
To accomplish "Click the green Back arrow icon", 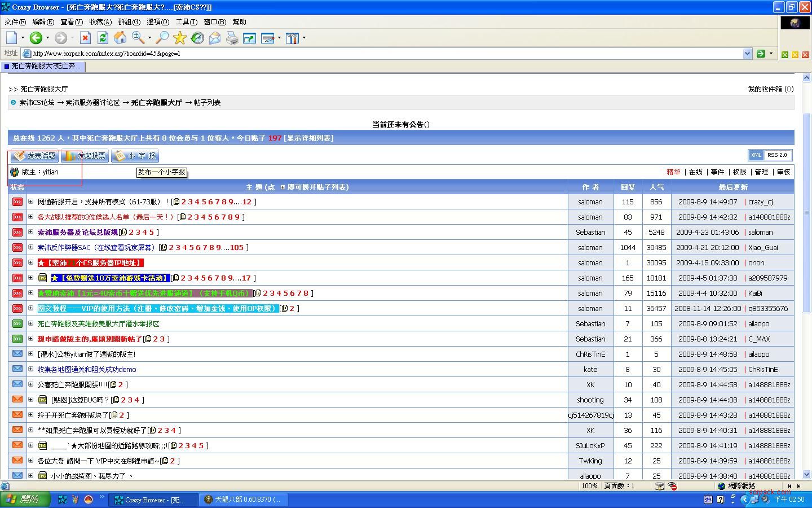I will 36,38.
